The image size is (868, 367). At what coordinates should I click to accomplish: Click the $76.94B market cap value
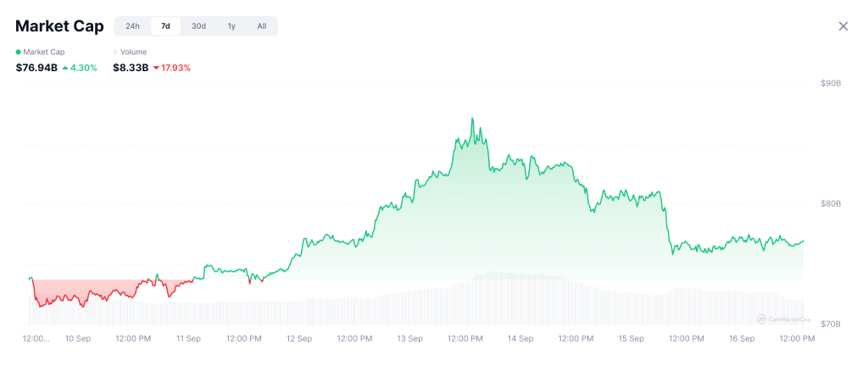(x=36, y=68)
